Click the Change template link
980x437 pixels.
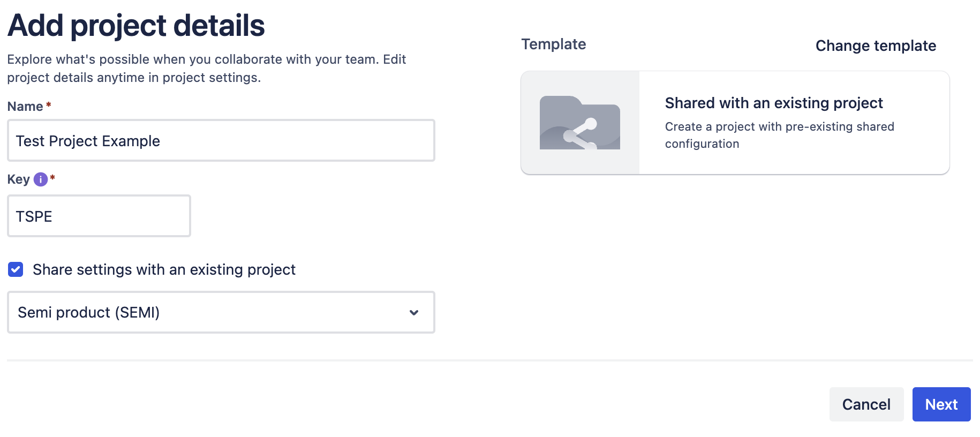[x=876, y=46]
